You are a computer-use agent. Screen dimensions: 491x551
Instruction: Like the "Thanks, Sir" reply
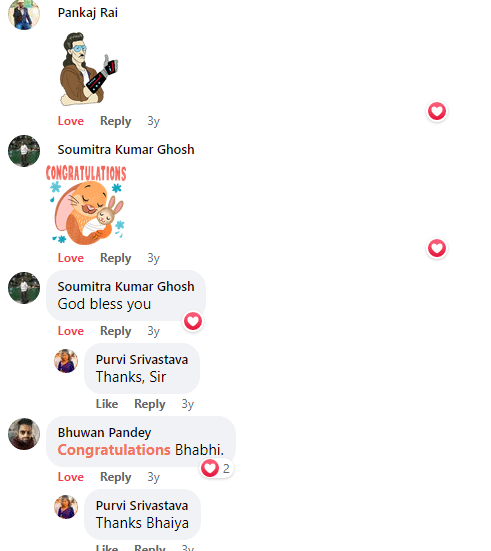click(x=107, y=404)
